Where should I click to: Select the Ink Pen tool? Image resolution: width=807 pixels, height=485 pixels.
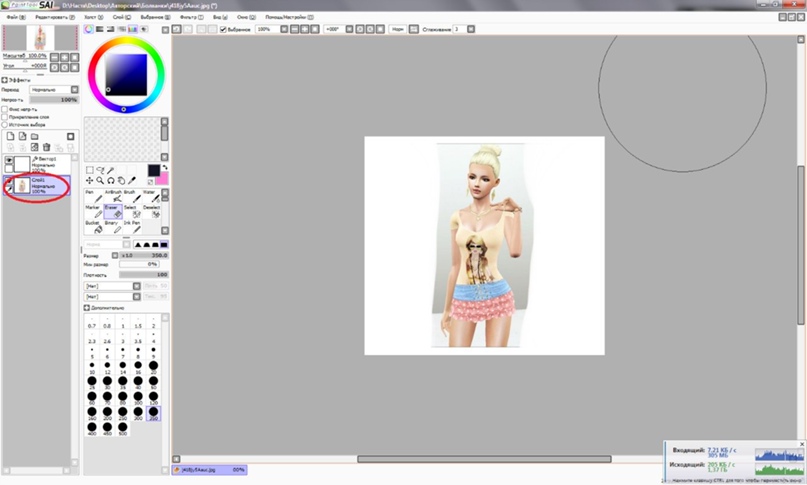pos(132,227)
